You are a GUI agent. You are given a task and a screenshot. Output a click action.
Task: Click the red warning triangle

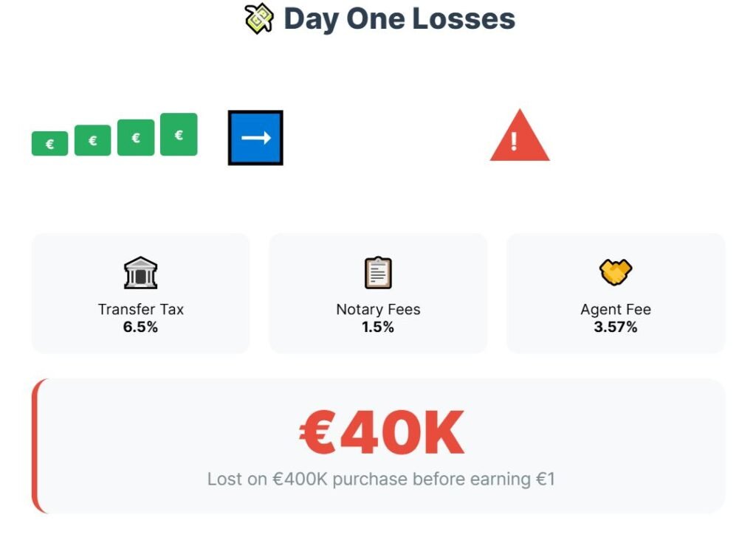click(519, 137)
